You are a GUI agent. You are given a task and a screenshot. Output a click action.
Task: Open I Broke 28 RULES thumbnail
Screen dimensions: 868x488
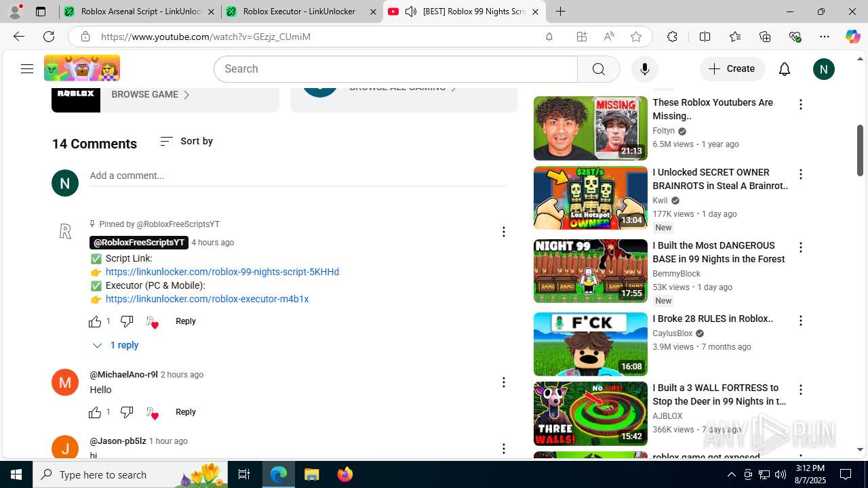coord(590,344)
